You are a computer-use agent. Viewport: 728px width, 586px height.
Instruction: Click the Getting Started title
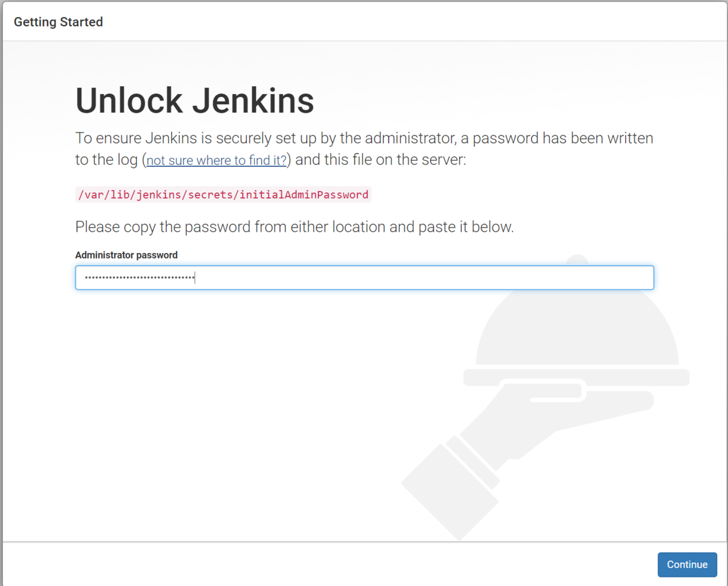[x=58, y=22]
